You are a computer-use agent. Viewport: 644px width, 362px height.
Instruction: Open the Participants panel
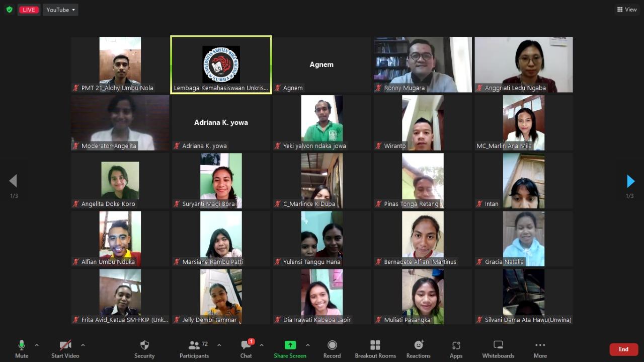click(x=194, y=349)
